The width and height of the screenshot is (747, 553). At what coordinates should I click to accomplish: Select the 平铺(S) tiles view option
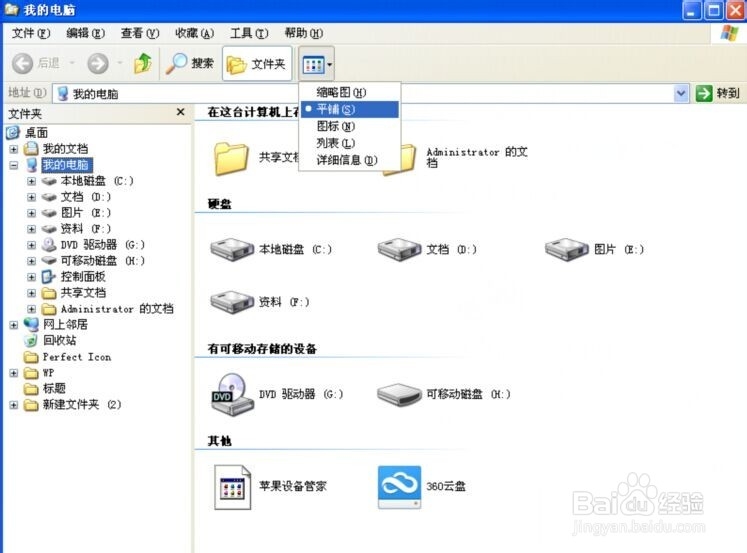tap(350, 109)
